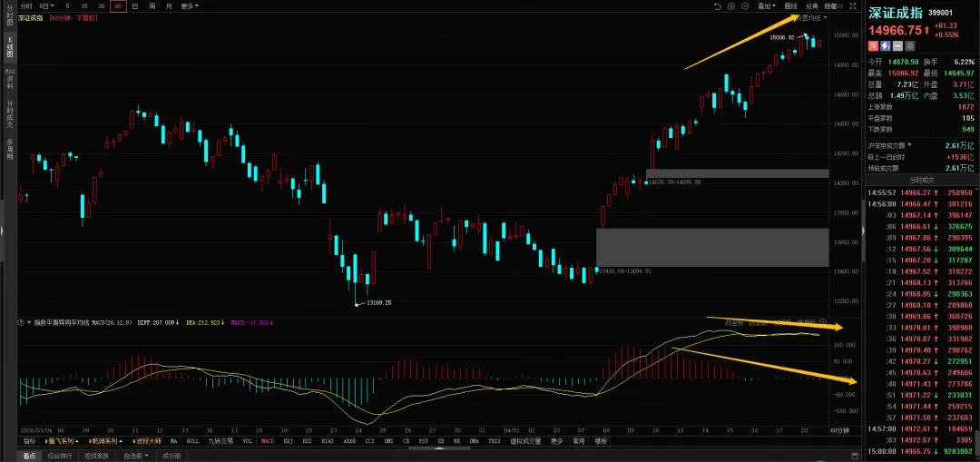
Task: Click the 分时成交 header in right panel
Action: coord(922,179)
